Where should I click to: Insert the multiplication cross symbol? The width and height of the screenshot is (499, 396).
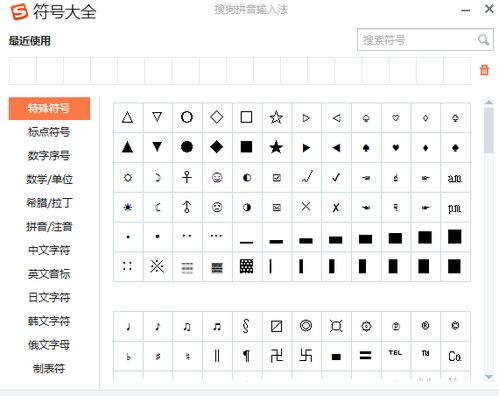306,207
